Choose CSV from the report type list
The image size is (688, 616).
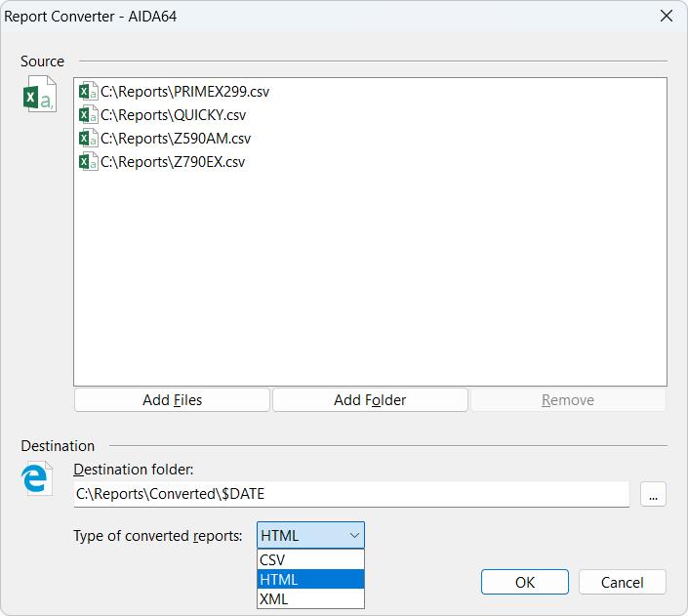click(310, 559)
